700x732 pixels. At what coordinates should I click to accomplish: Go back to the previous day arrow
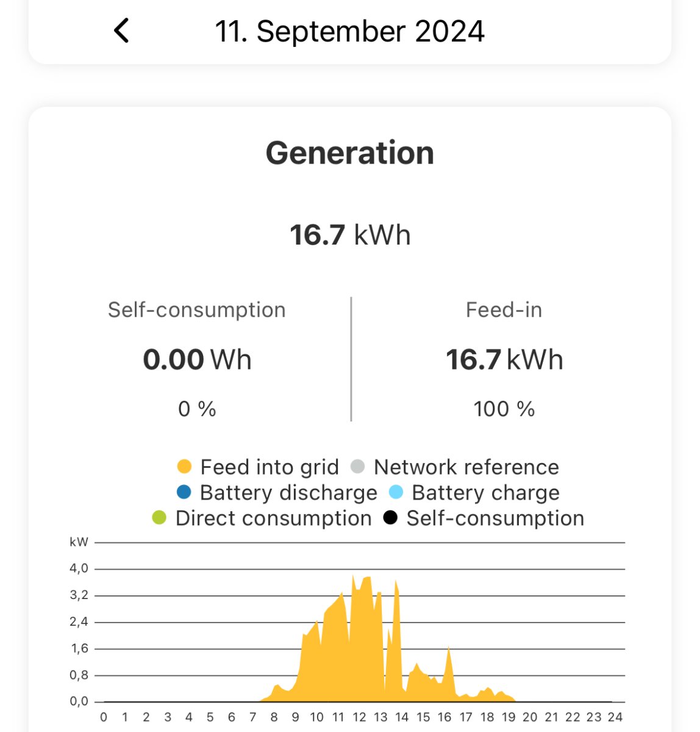122,30
